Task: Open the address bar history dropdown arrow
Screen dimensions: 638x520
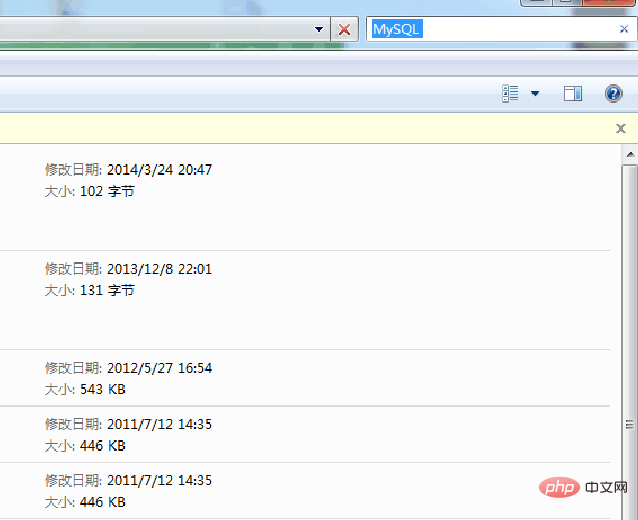Action: 319,29
